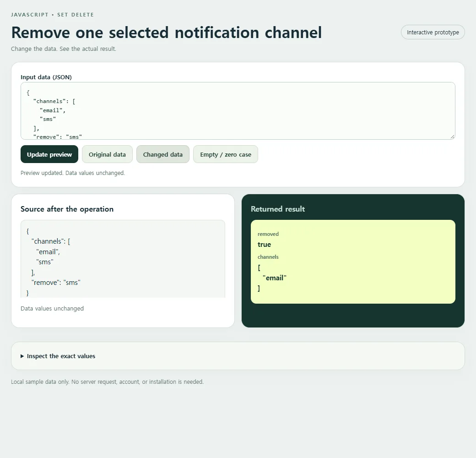
Task: Click the "channels": [ line in source panel
Action: tap(51, 241)
